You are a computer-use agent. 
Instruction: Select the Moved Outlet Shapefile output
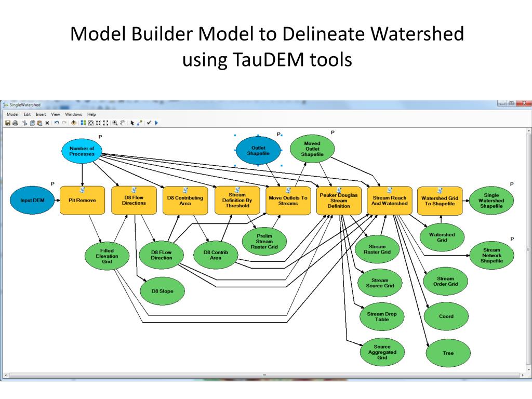click(312, 149)
